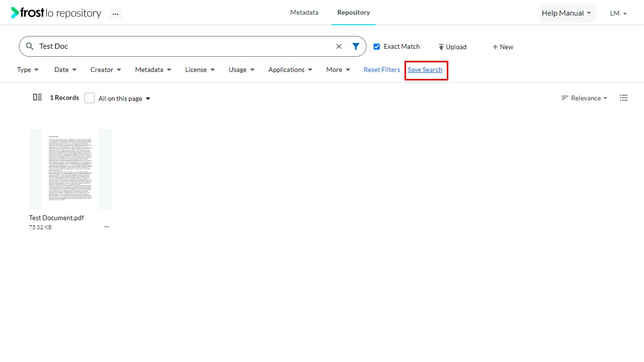Screen dimensions: 644x362
Task: Click the 75.32 KB file size
Action: click(40, 227)
